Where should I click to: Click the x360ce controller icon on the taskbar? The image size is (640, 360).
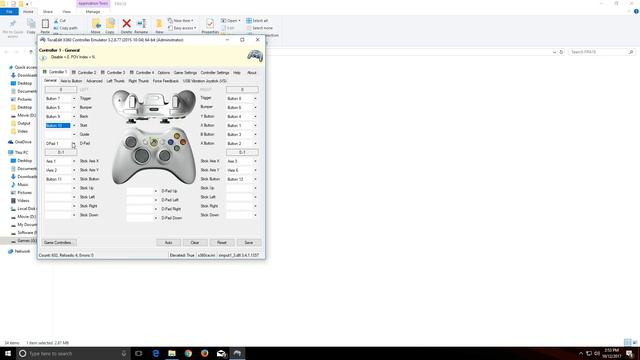[x=237, y=353]
